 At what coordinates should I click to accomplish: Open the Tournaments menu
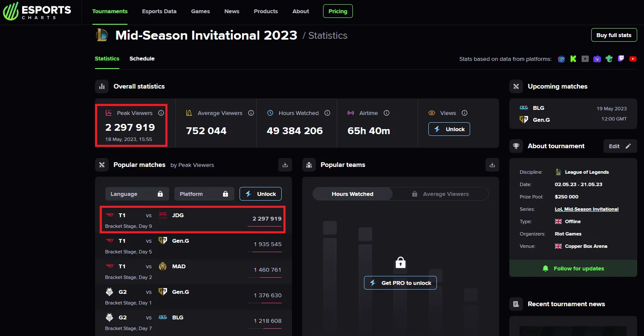click(x=110, y=11)
